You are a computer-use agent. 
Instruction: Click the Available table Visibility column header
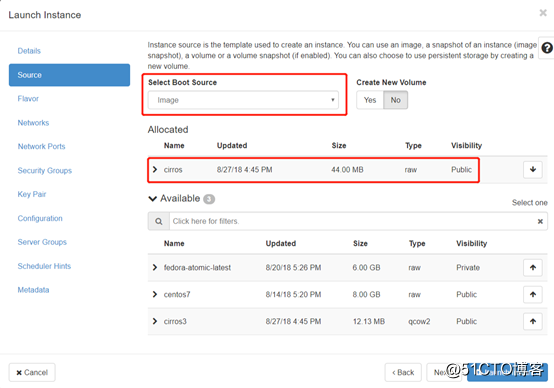(471, 243)
